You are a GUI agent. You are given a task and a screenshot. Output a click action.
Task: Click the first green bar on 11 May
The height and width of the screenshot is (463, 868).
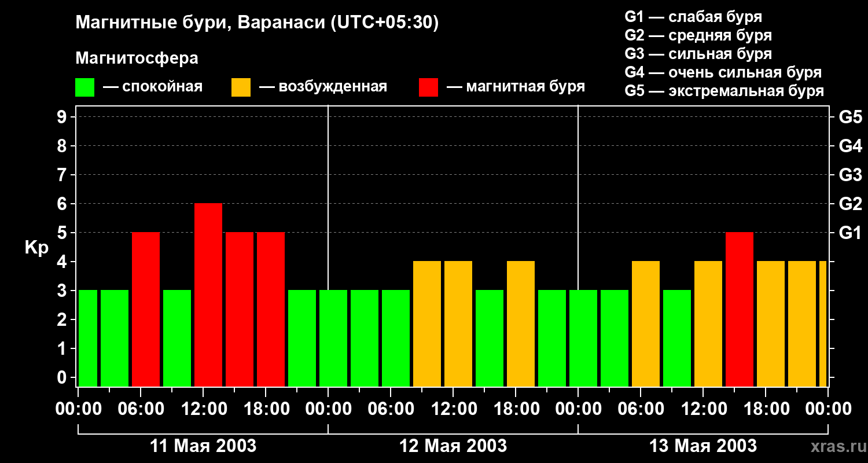coord(88,338)
